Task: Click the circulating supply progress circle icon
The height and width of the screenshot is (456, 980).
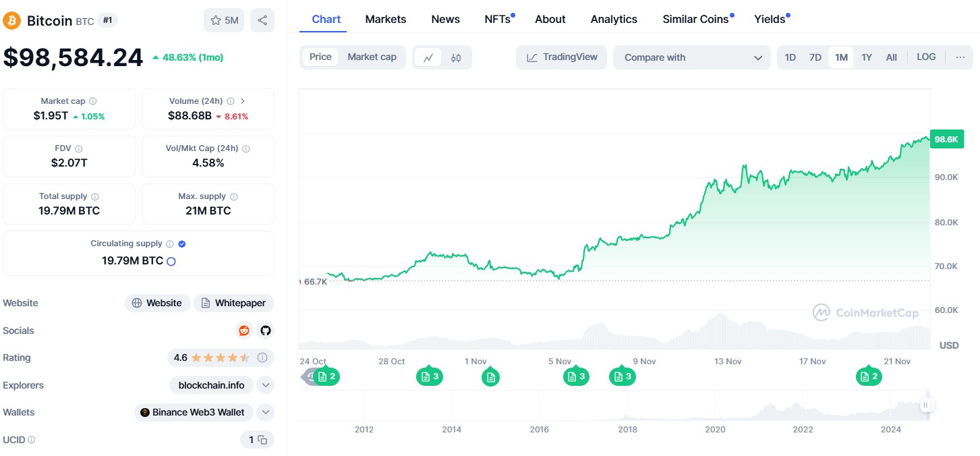Action: click(x=171, y=261)
